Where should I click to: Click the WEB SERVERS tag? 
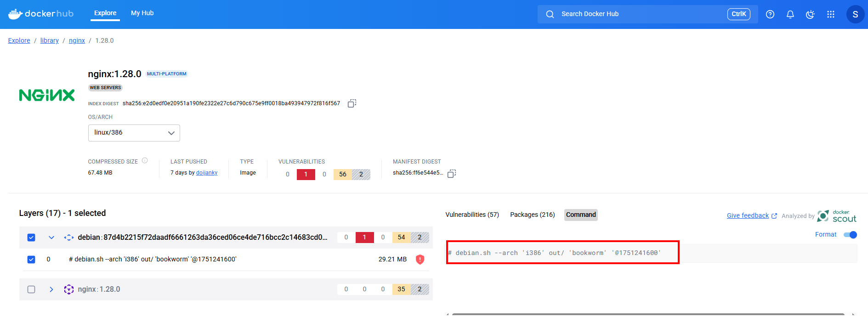105,88
